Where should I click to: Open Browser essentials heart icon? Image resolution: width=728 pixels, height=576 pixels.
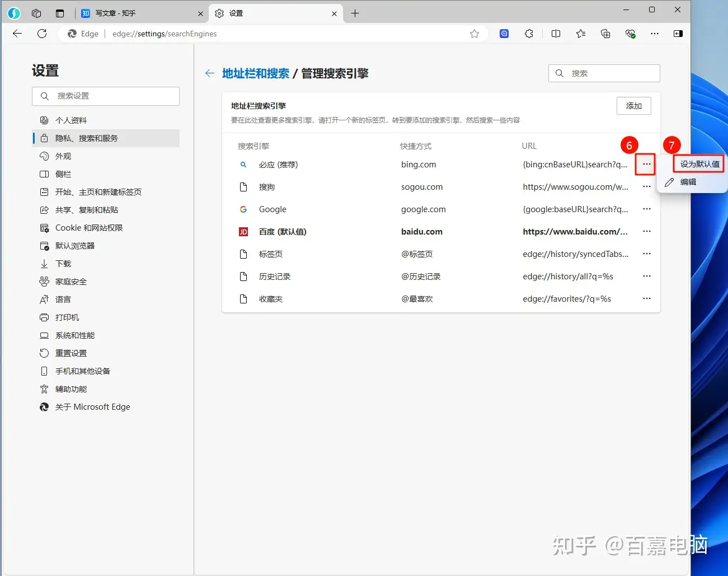[630, 34]
